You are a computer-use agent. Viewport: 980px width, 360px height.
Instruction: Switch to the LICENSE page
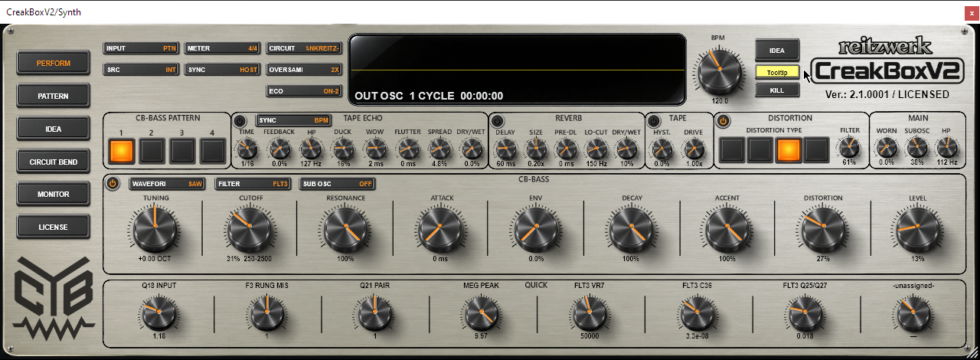54,227
